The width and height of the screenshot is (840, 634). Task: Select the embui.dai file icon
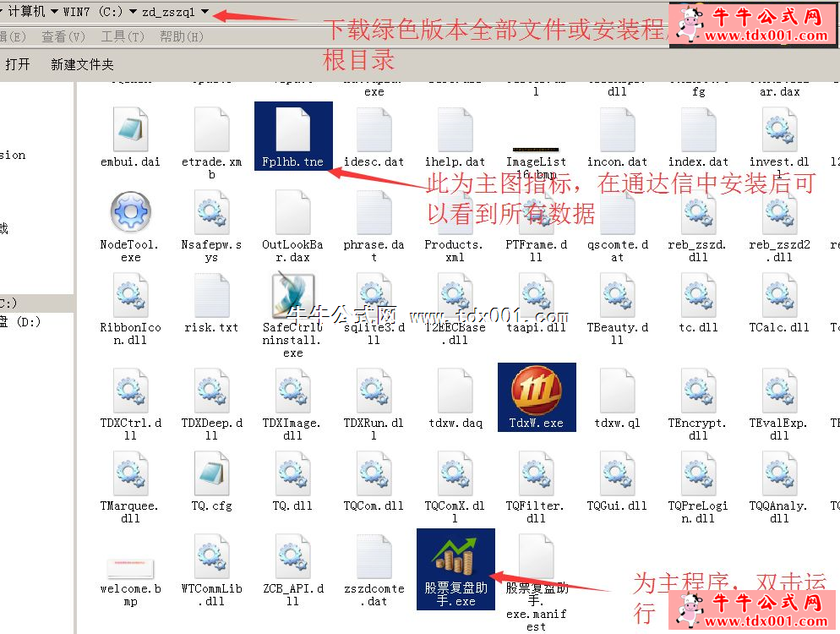tap(130, 131)
